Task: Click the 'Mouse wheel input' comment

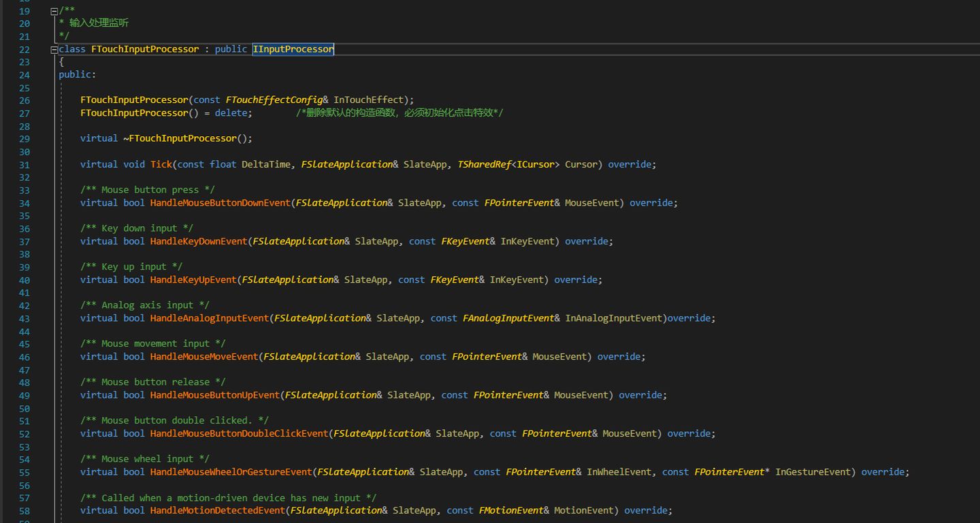Action: click(x=145, y=458)
